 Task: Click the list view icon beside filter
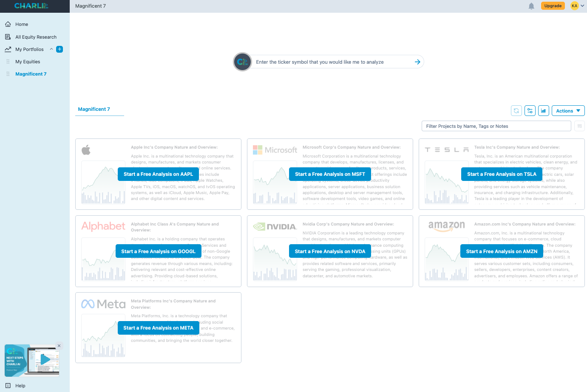click(579, 126)
